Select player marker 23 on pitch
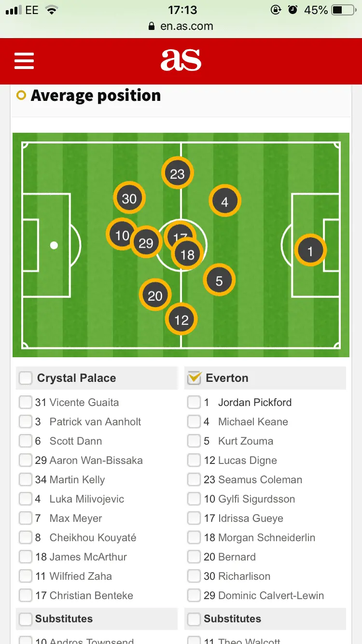This screenshot has width=362, height=644. (x=178, y=174)
